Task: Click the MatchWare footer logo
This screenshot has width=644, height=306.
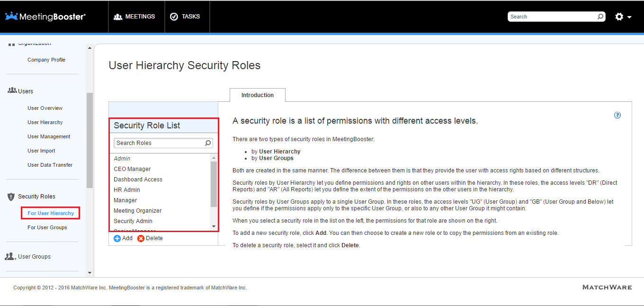Action: coord(607,288)
